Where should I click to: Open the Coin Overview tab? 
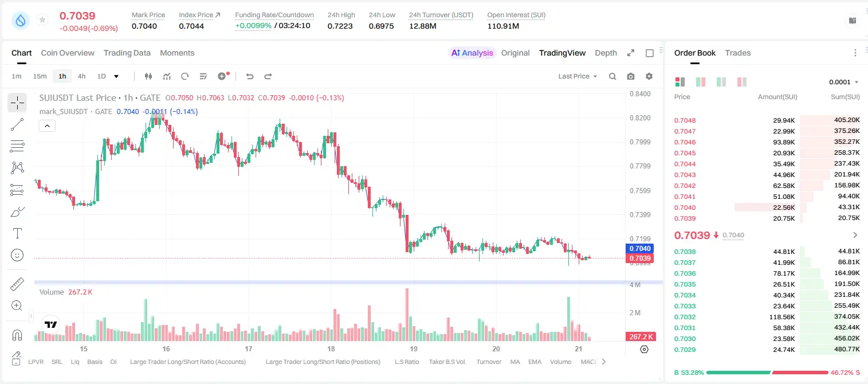point(68,53)
